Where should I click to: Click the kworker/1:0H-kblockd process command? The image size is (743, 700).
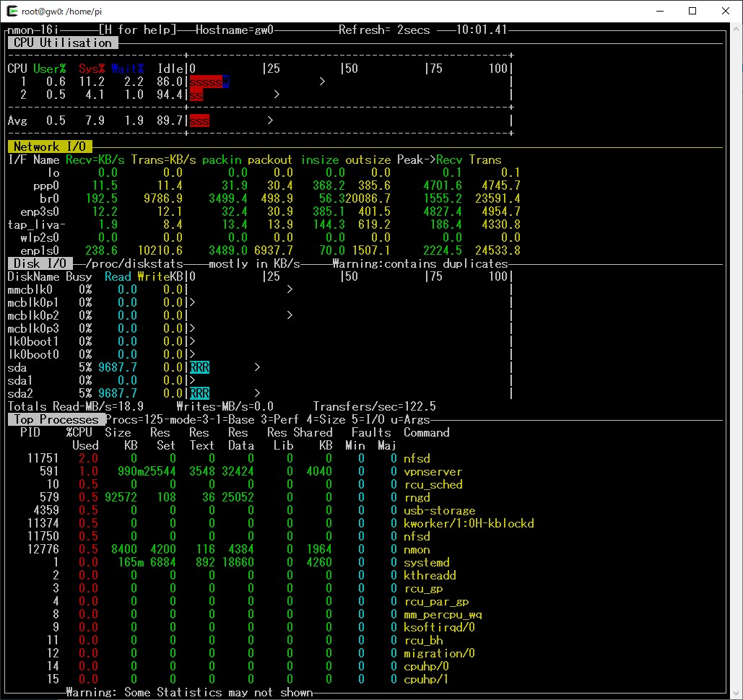469,523
